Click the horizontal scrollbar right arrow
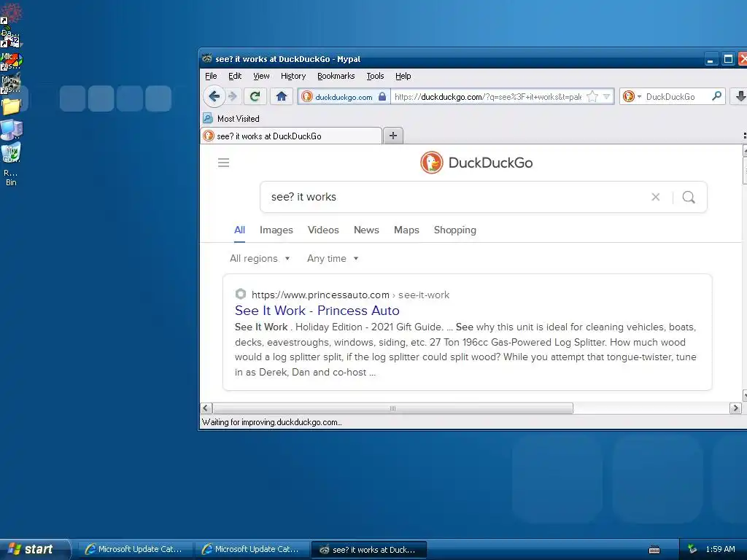The height and width of the screenshot is (560, 747). coord(735,408)
